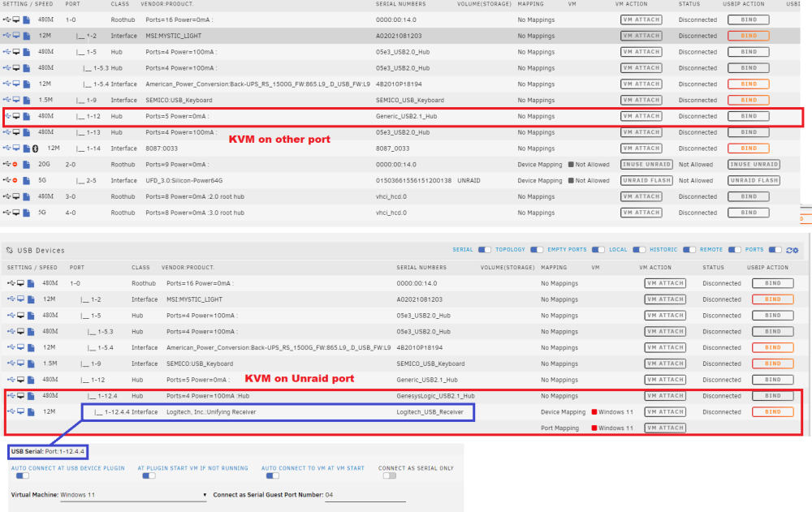
Task: Click INUSE UNRAID under USBIP Action column
Action: [754, 164]
